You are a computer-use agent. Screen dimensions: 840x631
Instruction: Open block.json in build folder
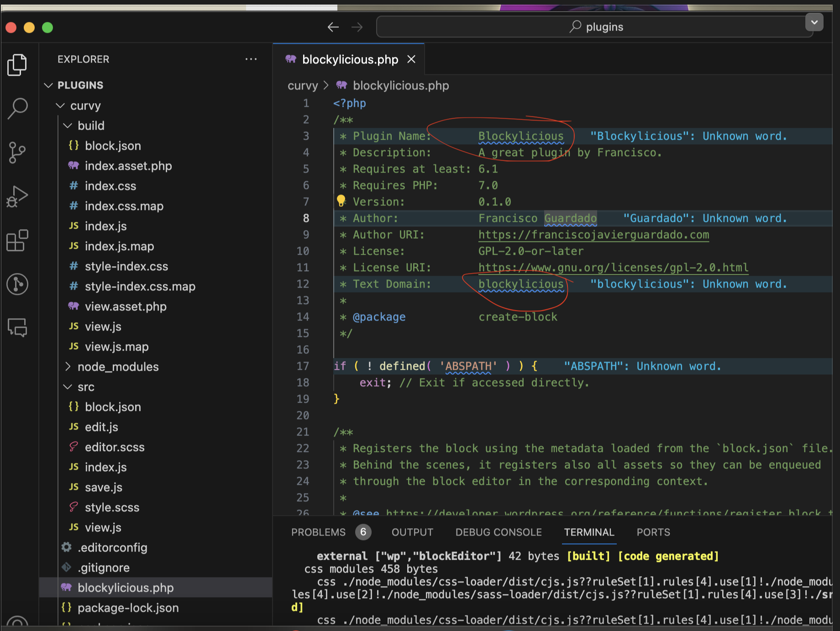tap(113, 146)
